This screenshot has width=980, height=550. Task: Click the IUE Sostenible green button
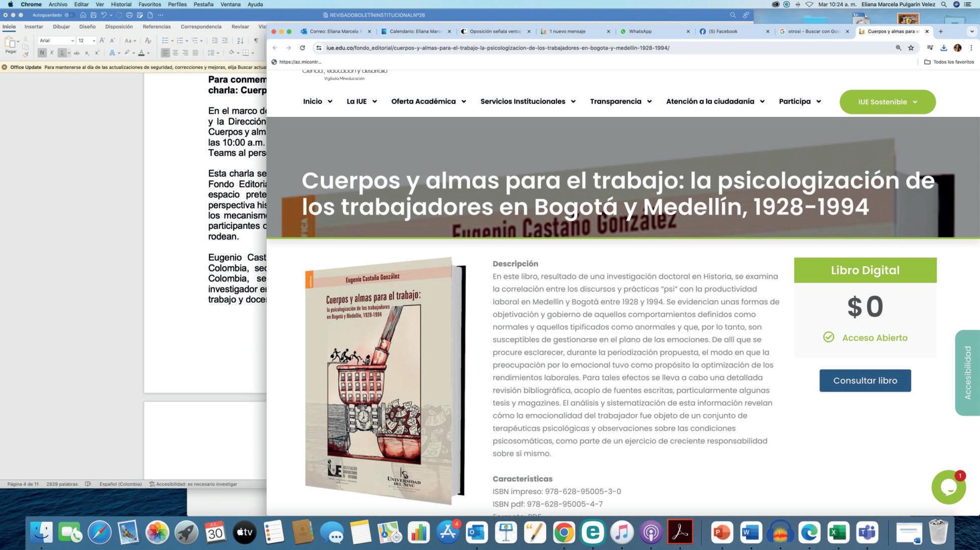pos(887,102)
